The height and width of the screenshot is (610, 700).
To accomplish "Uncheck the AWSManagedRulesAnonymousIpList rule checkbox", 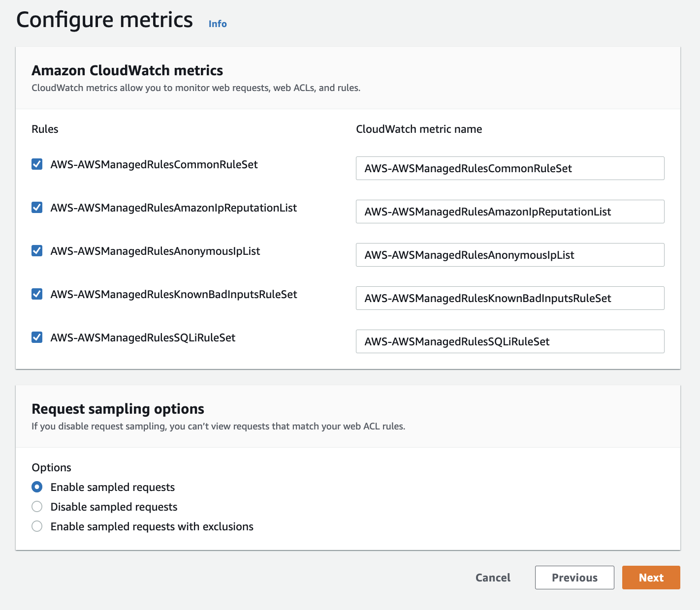I will pyautogui.click(x=37, y=251).
